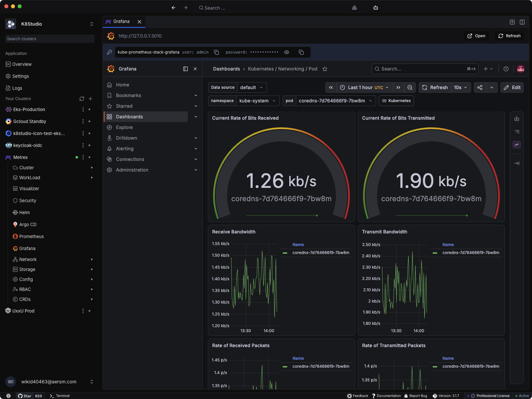
Task: Reveal the hidden password with eye icon
Action: [287, 52]
